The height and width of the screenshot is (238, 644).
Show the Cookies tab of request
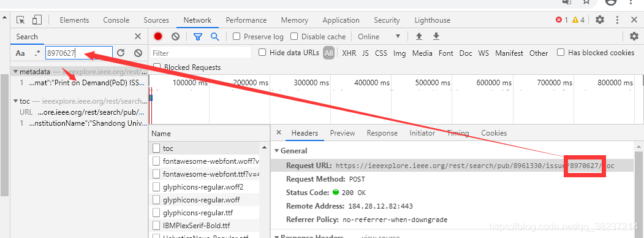[494, 132]
